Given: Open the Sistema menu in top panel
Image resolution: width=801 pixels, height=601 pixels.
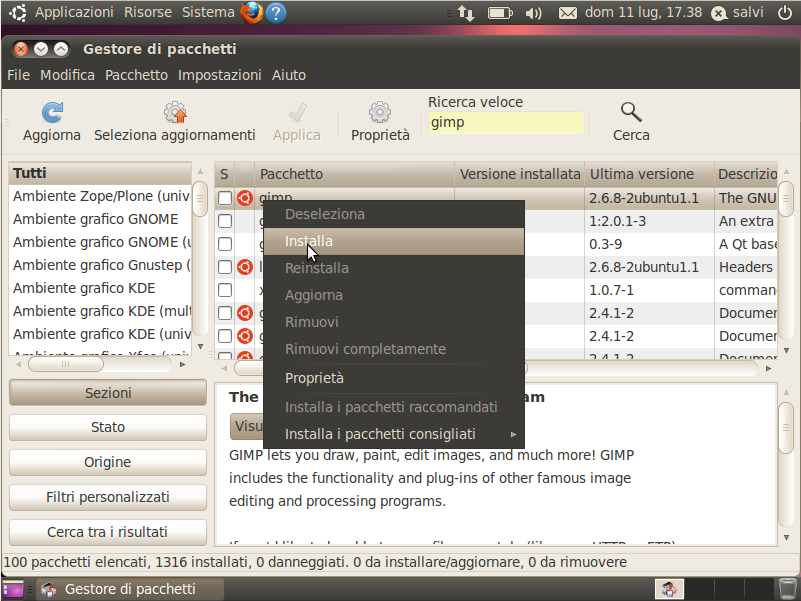Looking at the screenshot, I should [208, 12].
